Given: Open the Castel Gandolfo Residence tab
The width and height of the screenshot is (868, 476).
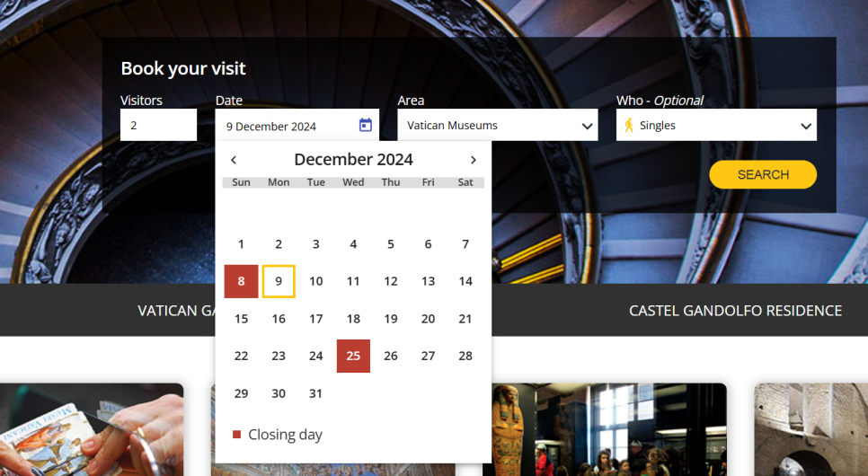Looking at the screenshot, I should 735,311.
